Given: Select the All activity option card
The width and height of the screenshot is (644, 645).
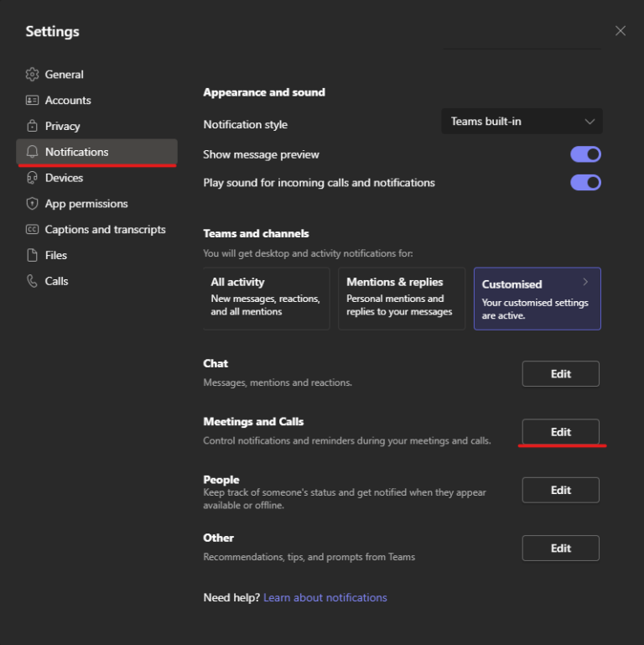Looking at the screenshot, I should (x=267, y=299).
